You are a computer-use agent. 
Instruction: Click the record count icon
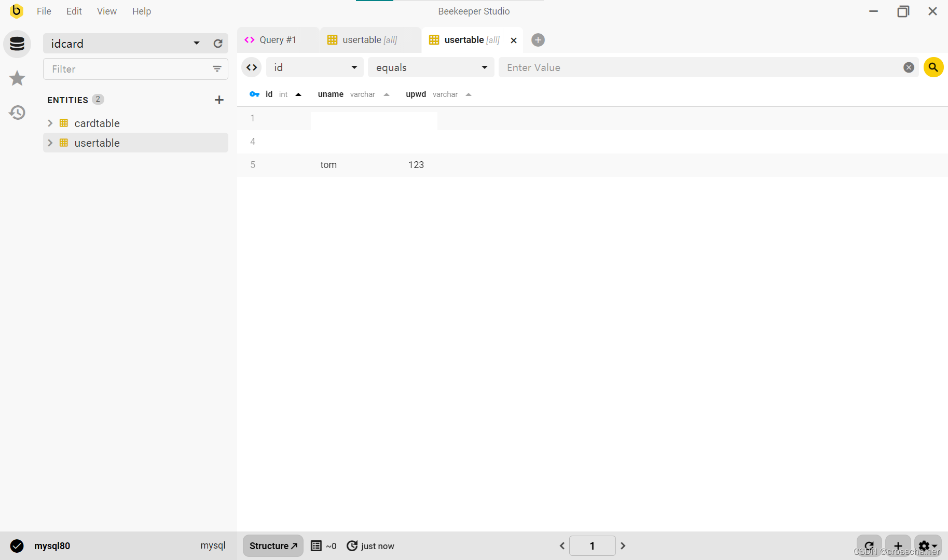(316, 545)
